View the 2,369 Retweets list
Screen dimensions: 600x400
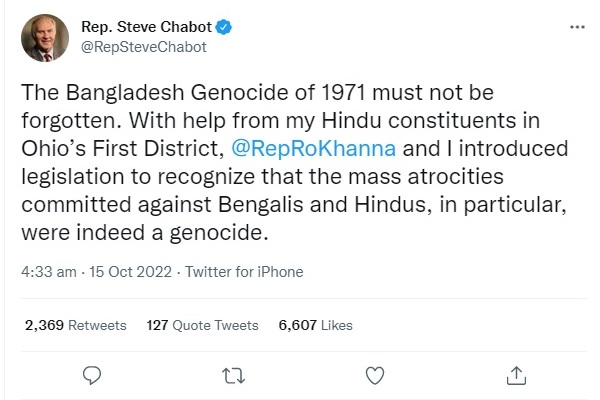point(76,325)
